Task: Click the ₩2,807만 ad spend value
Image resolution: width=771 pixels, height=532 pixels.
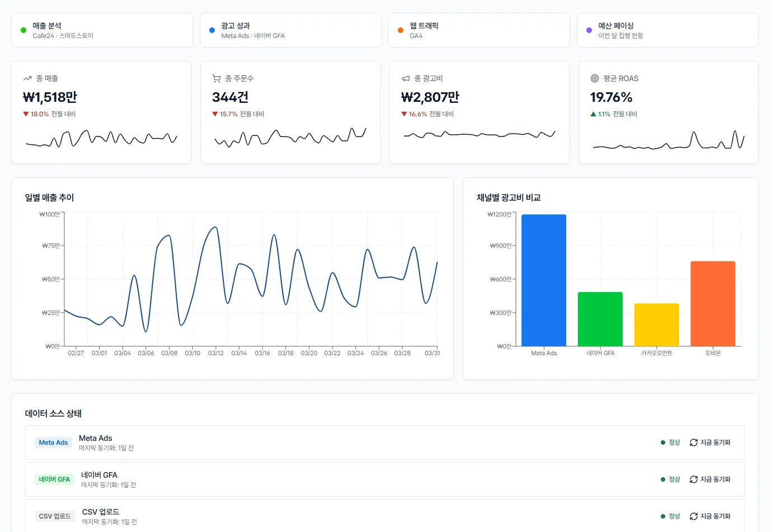Action: (x=430, y=97)
